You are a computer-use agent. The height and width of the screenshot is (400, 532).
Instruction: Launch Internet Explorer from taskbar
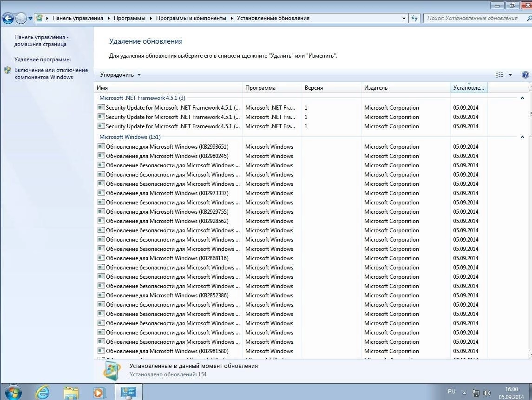click(x=42, y=393)
